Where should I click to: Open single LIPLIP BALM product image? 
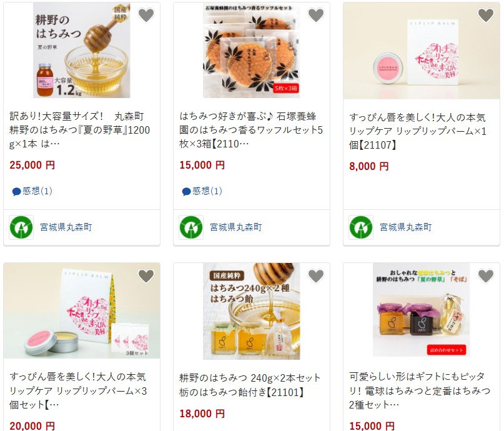tap(422, 51)
